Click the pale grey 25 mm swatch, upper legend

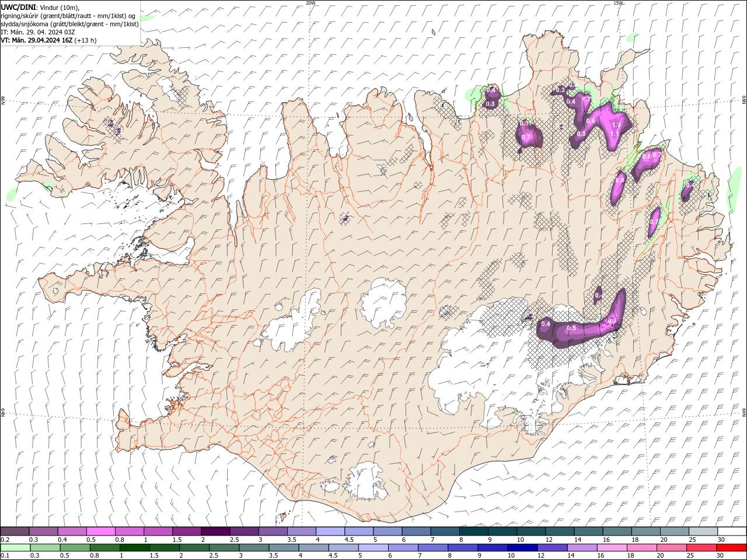(x=702, y=531)
